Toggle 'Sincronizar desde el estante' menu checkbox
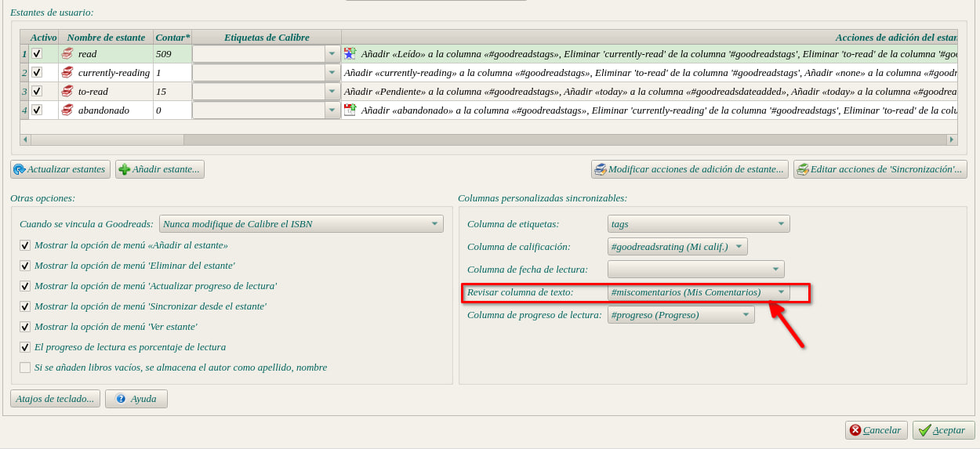This screenshot has height=449, width=980. pyautogui.click(x=25, y=306)
